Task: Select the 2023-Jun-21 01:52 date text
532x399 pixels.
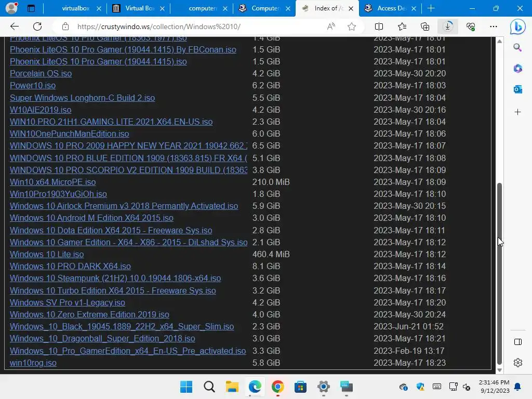Action: (x=408, y=326)
